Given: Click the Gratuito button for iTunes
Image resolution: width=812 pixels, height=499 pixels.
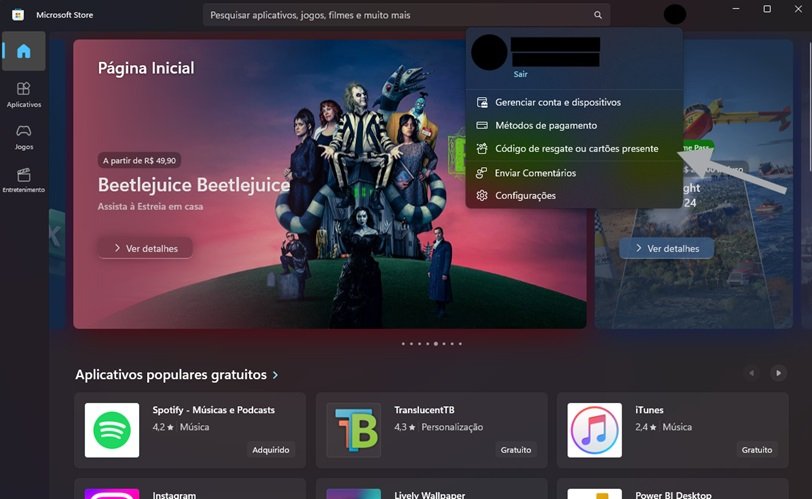Looking at the screenshot, I should point(757,450).
